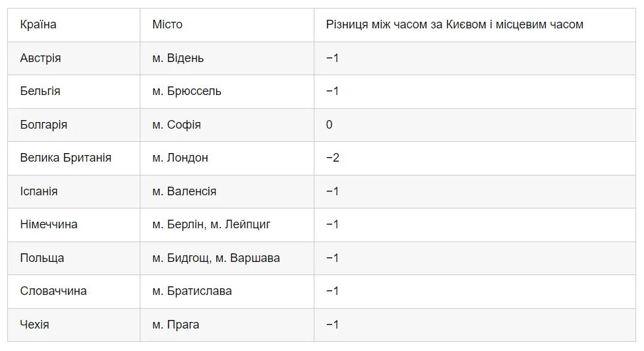Click the 'Країна' column header
Image resolution: width=644 pixels, height=351 pixels.
tap(38, 25)
